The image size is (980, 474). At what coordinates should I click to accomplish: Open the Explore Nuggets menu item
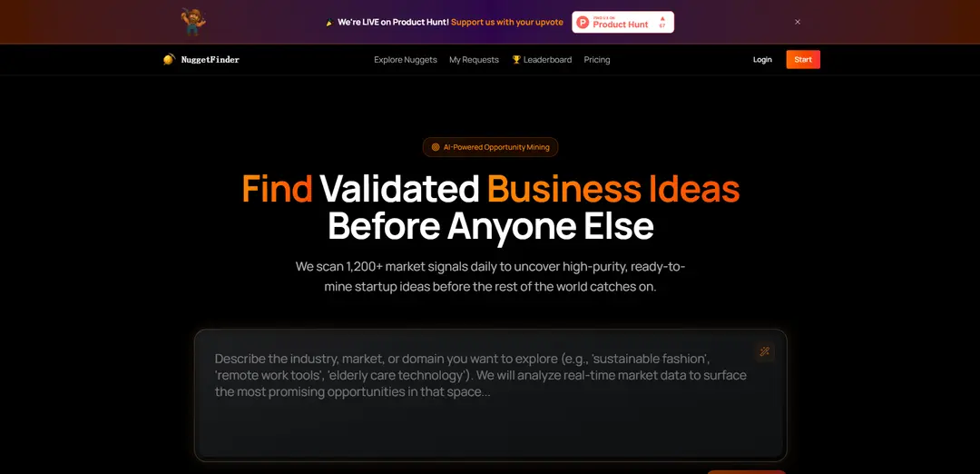(406, 60)
